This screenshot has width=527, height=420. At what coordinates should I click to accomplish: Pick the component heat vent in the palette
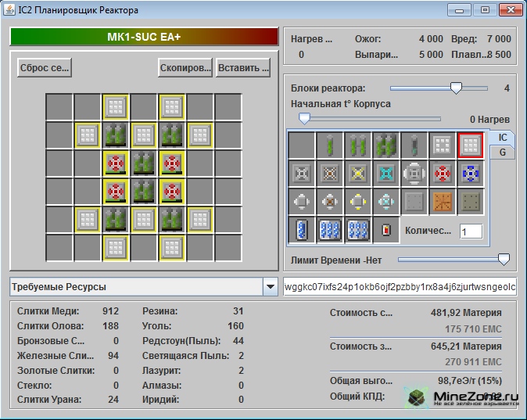click(x=414, y=173)
